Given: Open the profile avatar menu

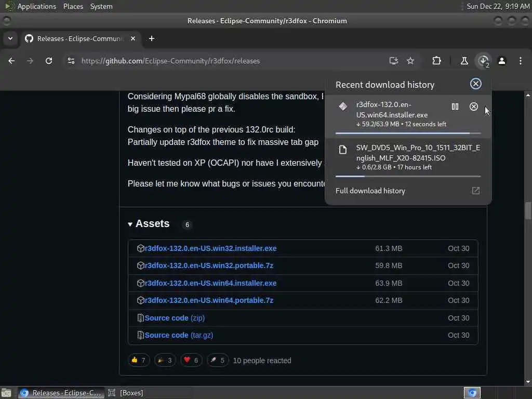Looking at the screenshot, I should click(x=502, y=61).
